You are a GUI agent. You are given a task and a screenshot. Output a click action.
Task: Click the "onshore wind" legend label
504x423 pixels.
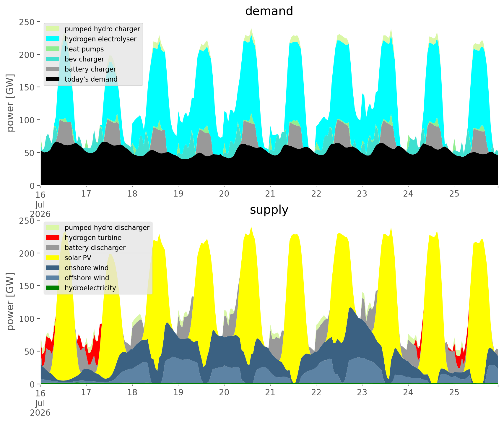pyautogui.click(x=87, y=268)
